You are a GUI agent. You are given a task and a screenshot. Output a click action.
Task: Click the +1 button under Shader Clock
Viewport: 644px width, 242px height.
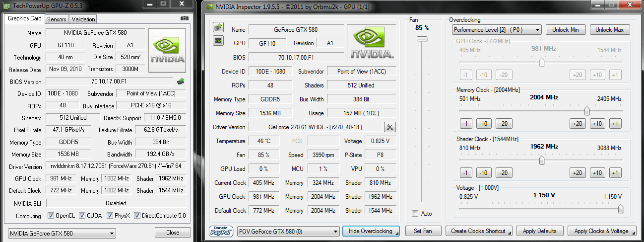point(615,173)
